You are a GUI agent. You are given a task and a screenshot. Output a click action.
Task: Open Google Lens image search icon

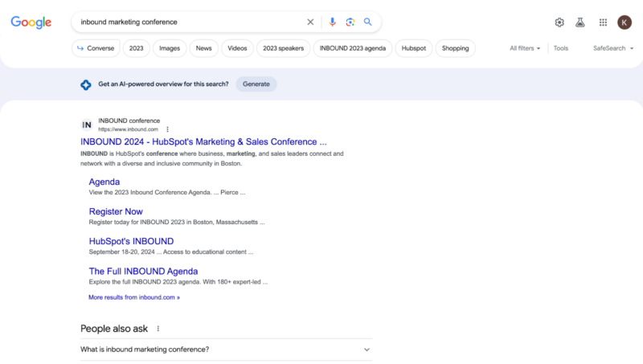pyautogui.click(x=350, y=22)
